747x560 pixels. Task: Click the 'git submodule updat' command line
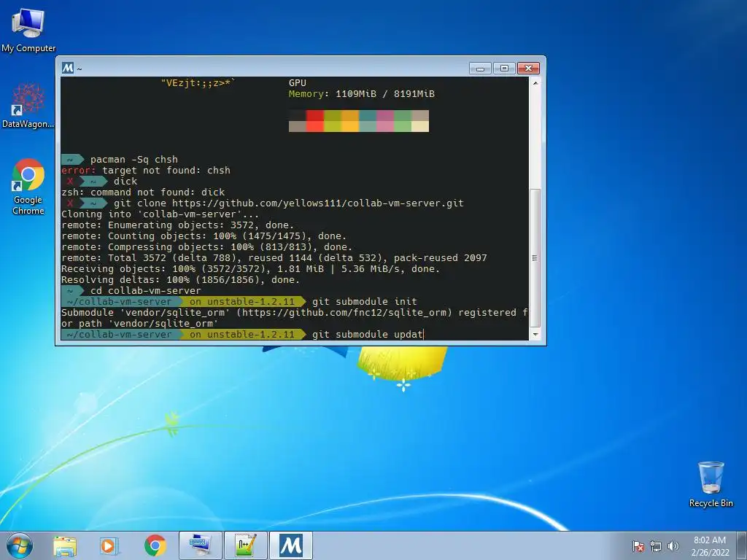tap(368, 334)
